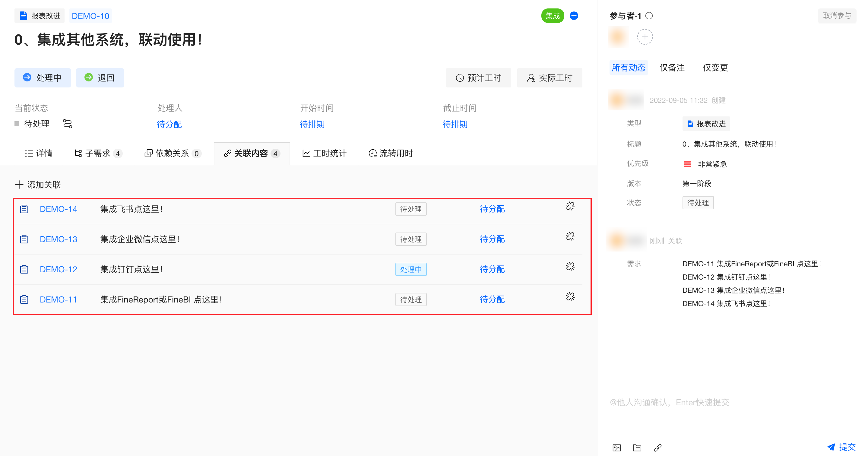Open the DEMO-13 link

[58, 239]
